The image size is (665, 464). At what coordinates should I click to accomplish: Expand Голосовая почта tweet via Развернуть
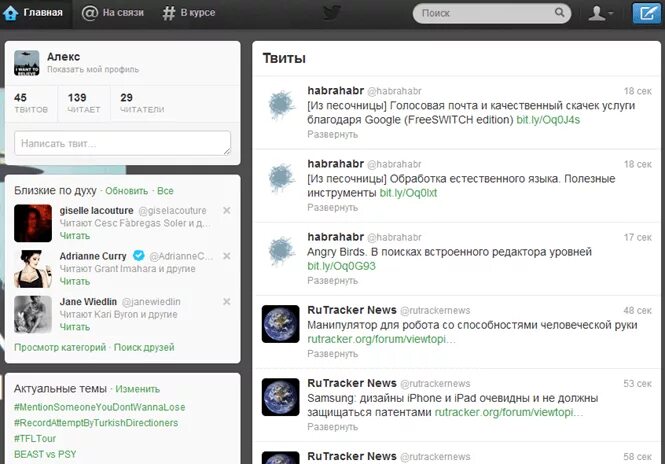pos(332,134)
